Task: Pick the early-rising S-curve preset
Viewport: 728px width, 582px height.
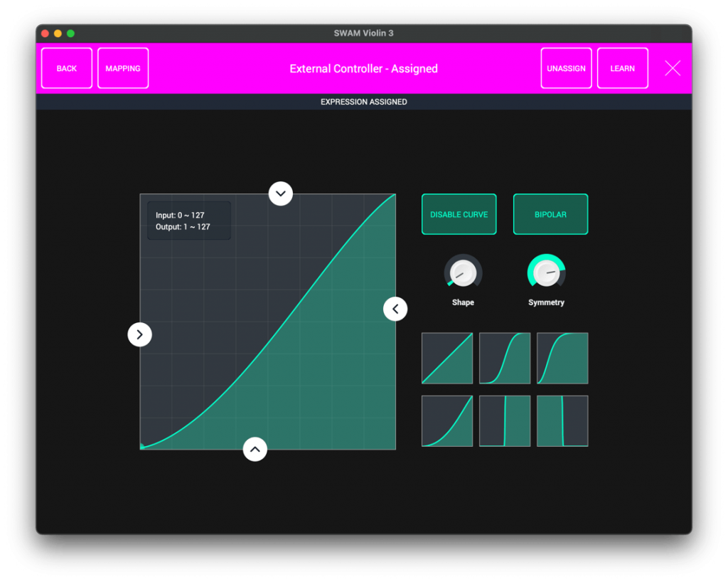Action: pyautogui.click(x=562, y=358)
